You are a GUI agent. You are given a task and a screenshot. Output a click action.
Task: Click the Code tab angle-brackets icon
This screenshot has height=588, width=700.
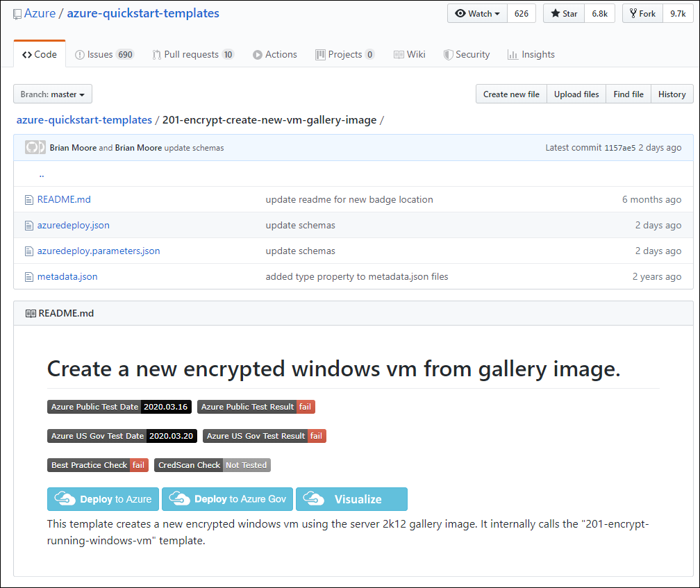27,55
